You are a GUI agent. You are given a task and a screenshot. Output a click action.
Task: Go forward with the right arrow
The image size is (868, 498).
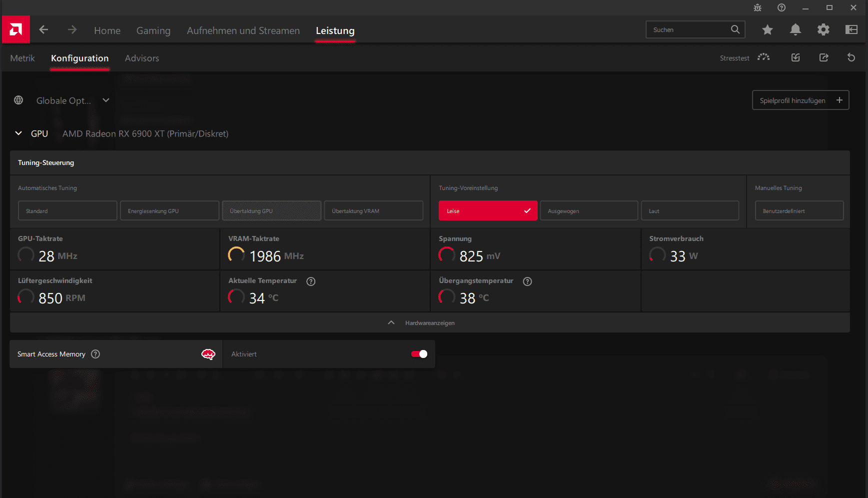tap(72, 29)
